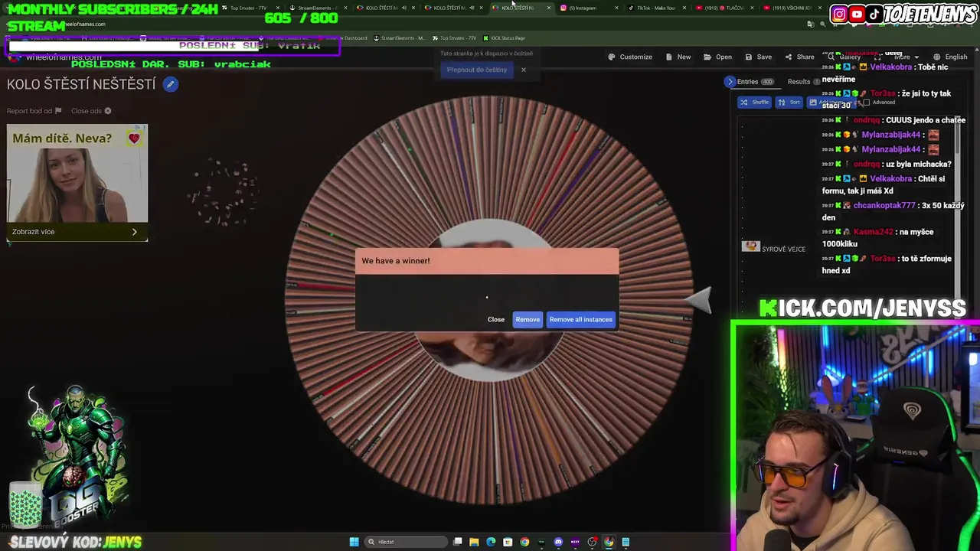
Task: Open Notepad from the taskbar
Action: tap(626, 542)
